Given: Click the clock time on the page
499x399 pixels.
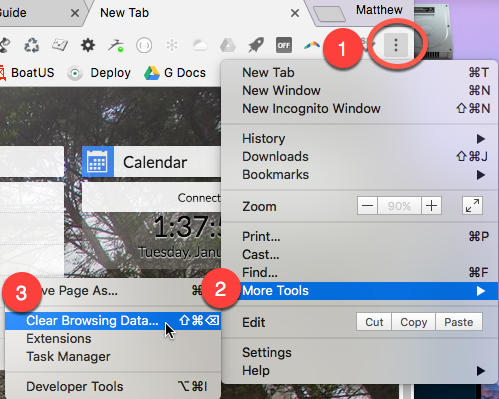Looking at the screenshot, I should [187, 227].
